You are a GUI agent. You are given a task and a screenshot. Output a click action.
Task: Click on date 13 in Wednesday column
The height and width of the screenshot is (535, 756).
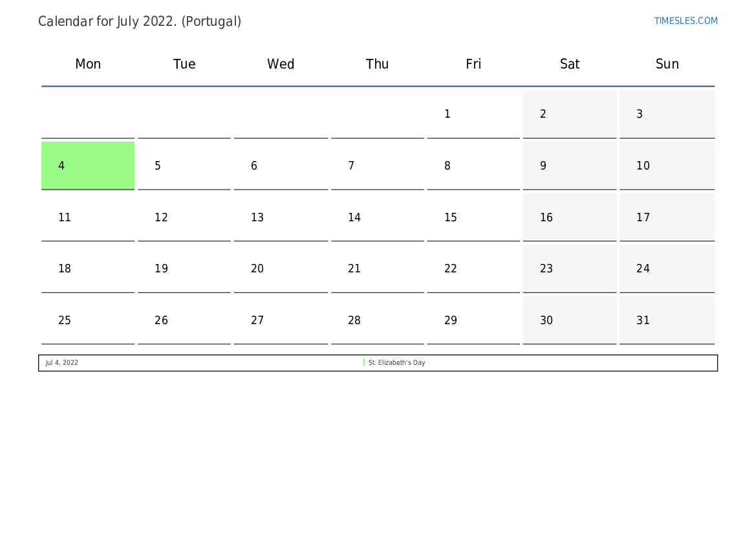click(281, 217)
